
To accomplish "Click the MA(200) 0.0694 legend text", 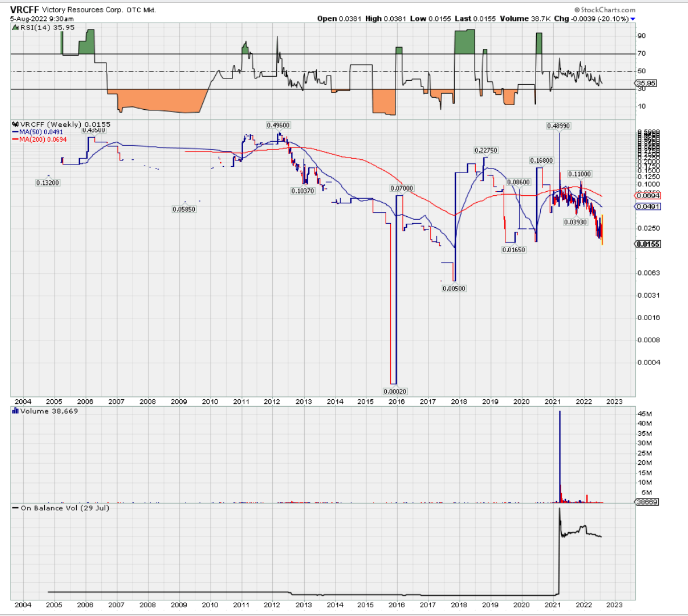I will [x=43, y=139].
